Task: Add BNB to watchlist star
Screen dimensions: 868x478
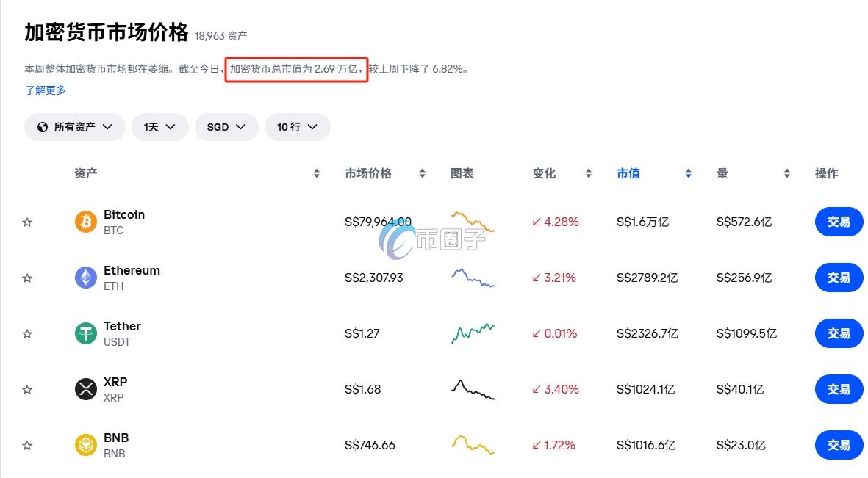Action: tap(27, 446)
